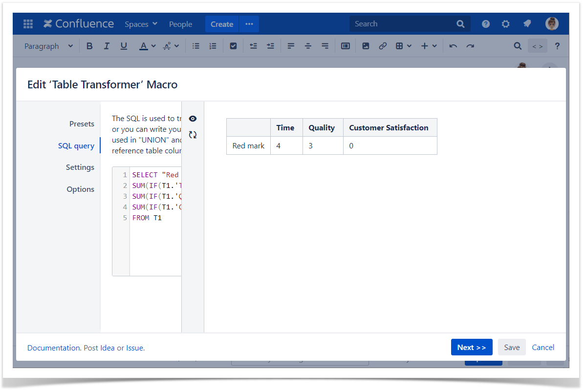This screenshot has width=586, height=392.
Task: Toggle preview visibility with the eye icon
Action: [x=193, y=119]
